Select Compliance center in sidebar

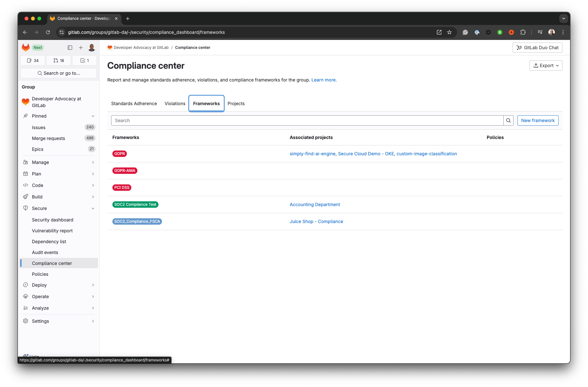point(59,263)
